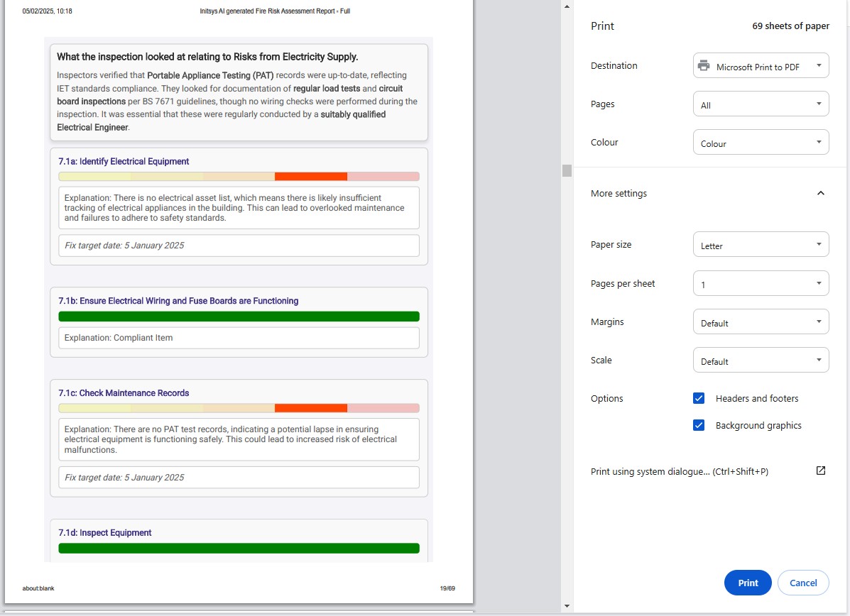Untick the Background graphics checkbox
850x616 pixels.
699,425
